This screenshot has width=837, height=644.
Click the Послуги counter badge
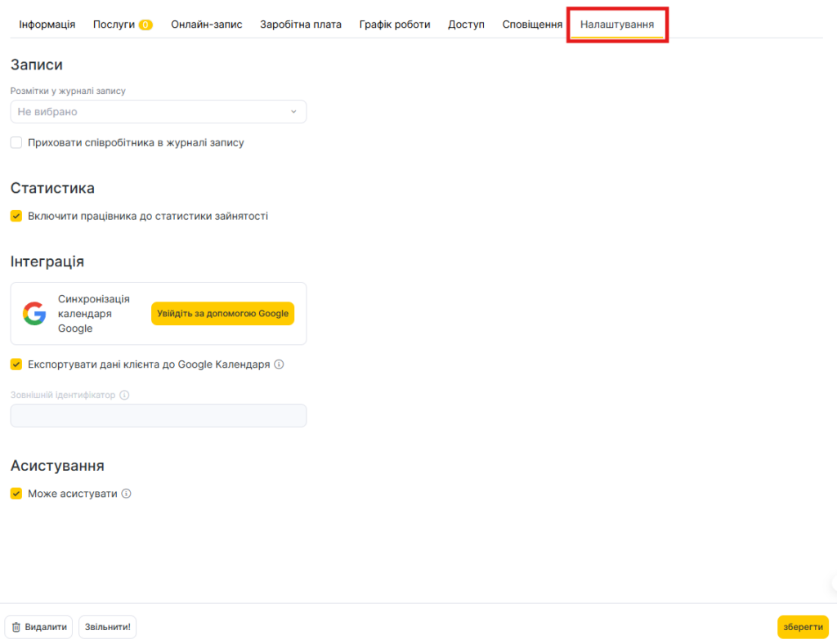coord(145,25)
